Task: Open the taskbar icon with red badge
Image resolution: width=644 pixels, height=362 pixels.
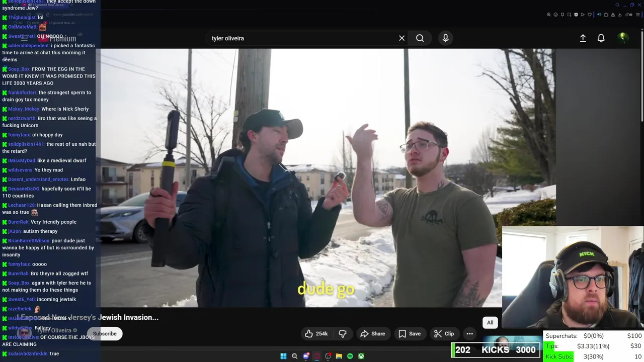Action: point(328,356)
